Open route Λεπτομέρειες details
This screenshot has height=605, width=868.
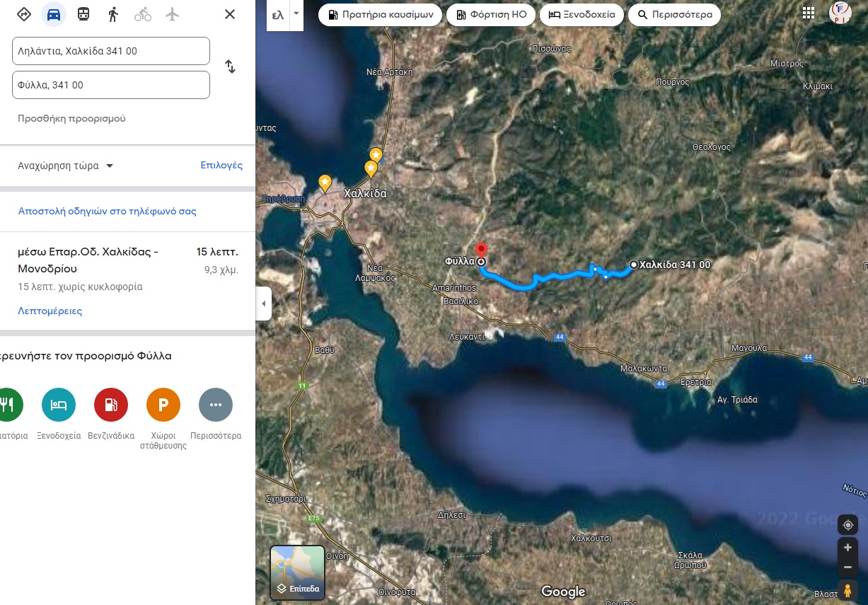(50, 311)
